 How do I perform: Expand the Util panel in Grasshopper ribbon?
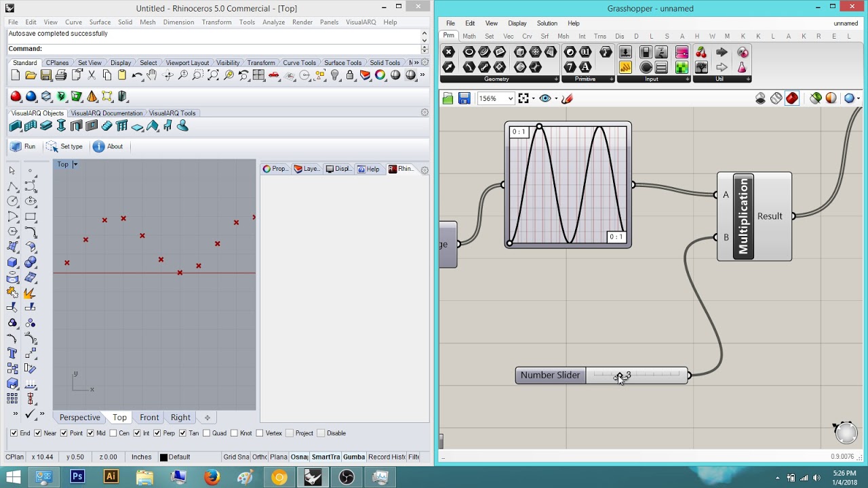coord(748,79)
